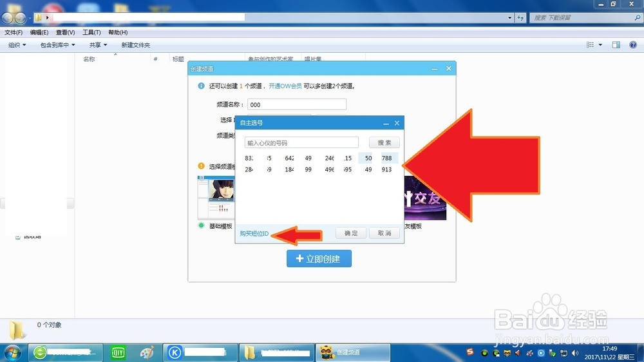Select the number ending 913

click(x=386, y=169)
